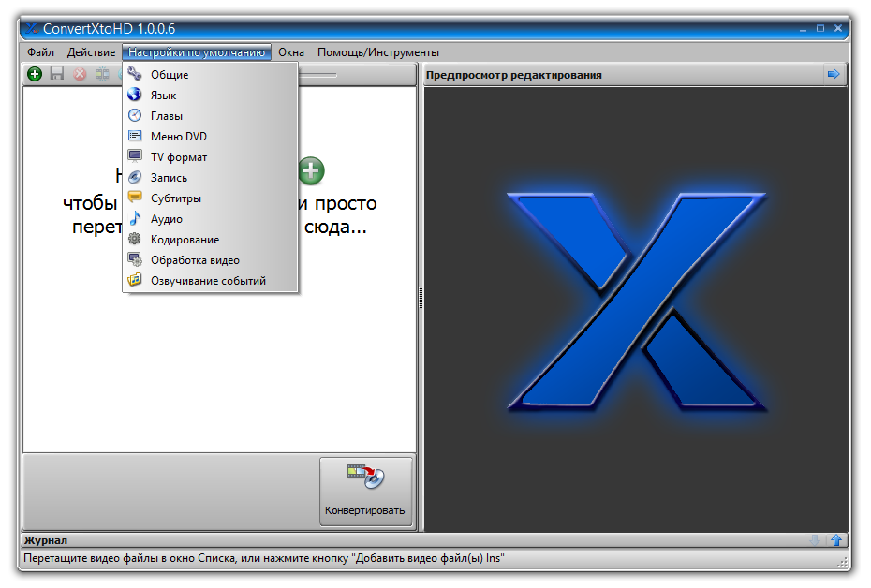Click the green add video file toolbar icon

coord(35,74)
